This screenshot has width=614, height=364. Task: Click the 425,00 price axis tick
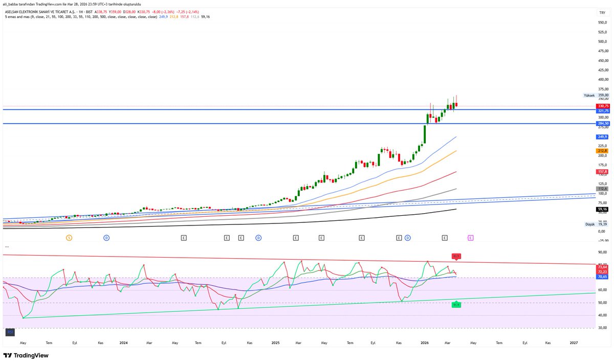pyautogui.click(x=603, y=70)
